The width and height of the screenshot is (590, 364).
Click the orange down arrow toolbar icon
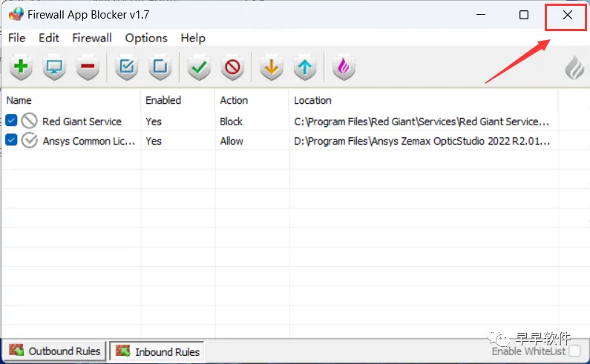[x=272, y=67]
